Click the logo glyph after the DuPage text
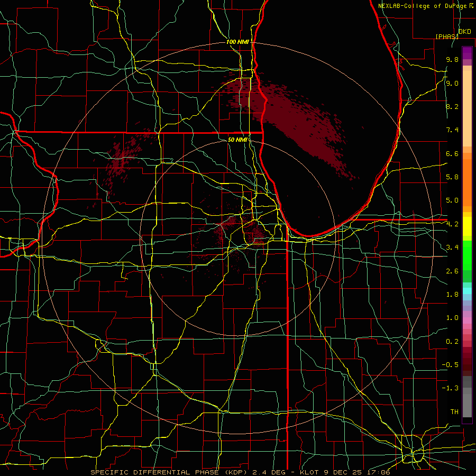This screenshot has width=476, height=476. click(x=471, y=5)
